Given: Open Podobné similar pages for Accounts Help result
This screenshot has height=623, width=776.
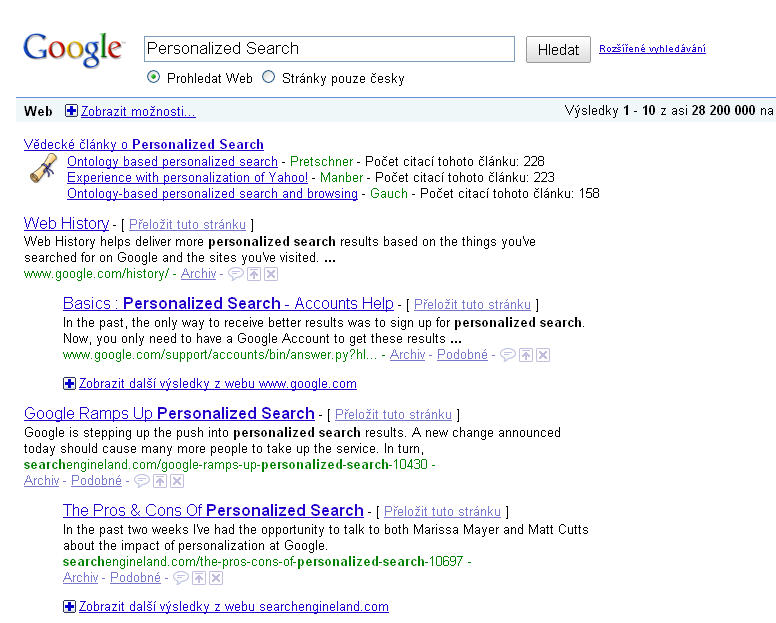Looking at the screenshot, I should [x=462, y=355].
